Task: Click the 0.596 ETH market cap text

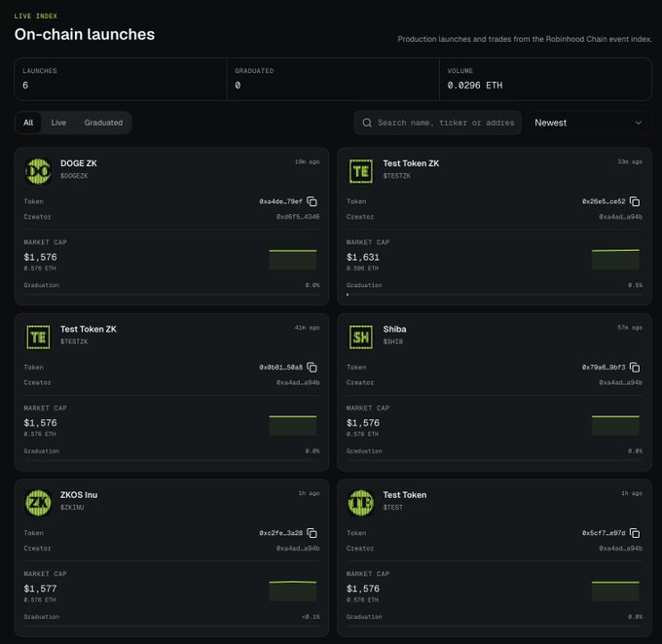Action: 362,268
